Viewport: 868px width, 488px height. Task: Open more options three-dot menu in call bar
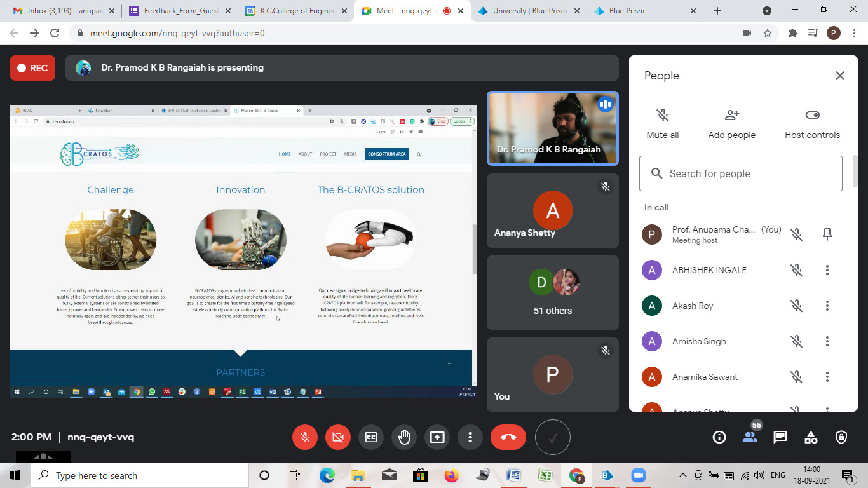pos(470,437)
